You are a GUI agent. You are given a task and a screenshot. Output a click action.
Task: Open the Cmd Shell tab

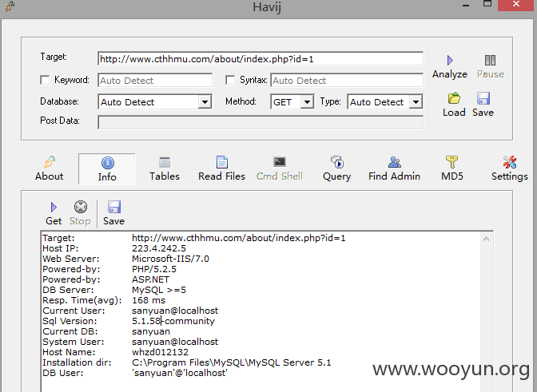click(280, 169)
